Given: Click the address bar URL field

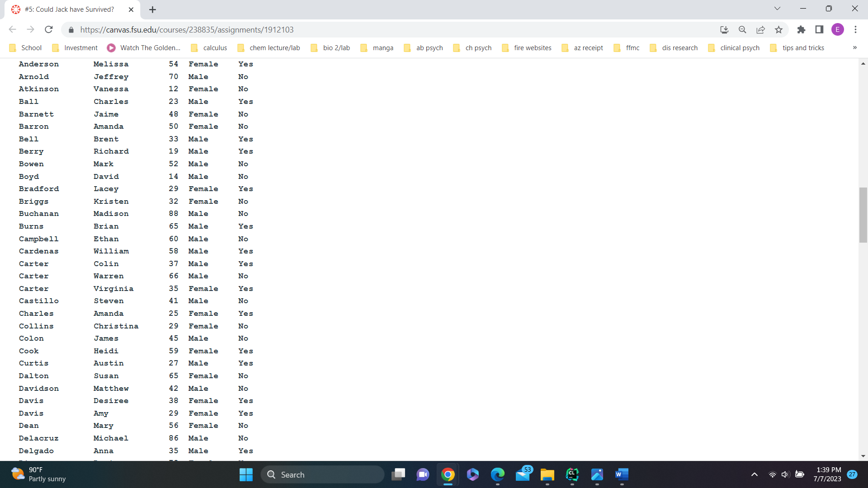Looking at the screenshot, I should pos(362,30).
